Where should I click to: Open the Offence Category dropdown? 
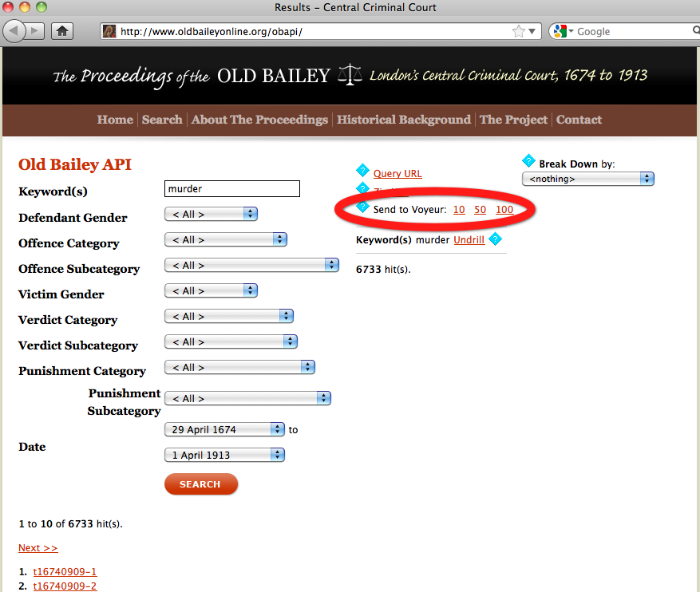(226, 239)
